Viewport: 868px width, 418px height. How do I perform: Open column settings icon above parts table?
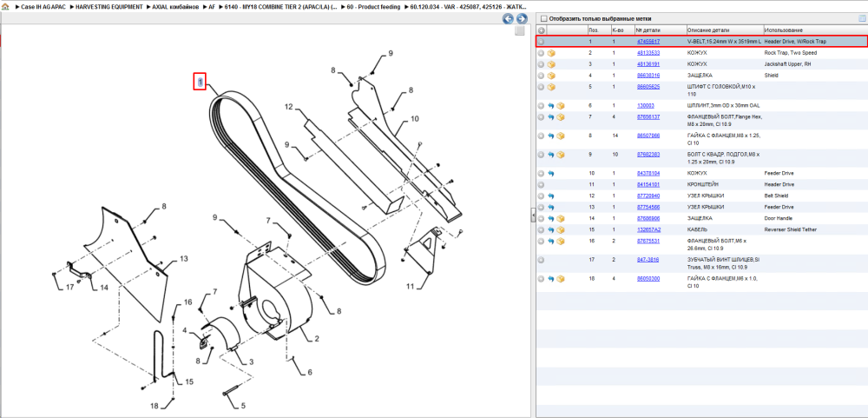[x=861, y=18]
